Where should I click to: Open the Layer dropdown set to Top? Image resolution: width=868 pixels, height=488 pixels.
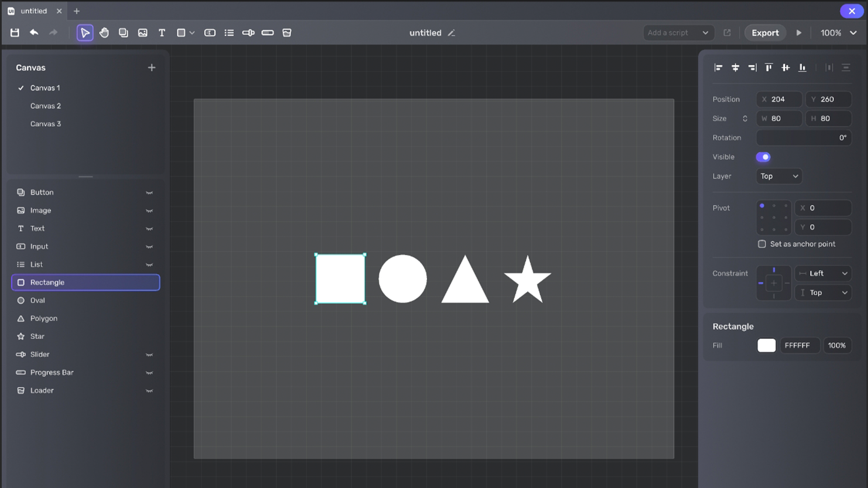click(778, 176)
